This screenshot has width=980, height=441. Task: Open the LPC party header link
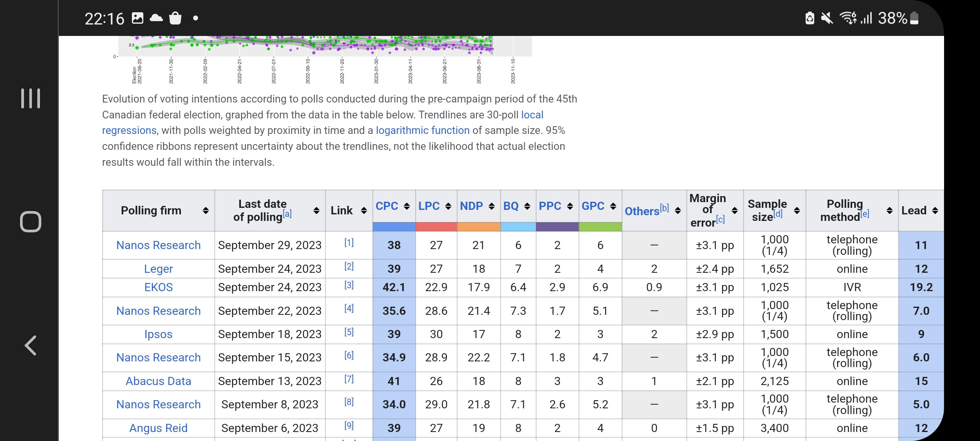tap(429, 206)
